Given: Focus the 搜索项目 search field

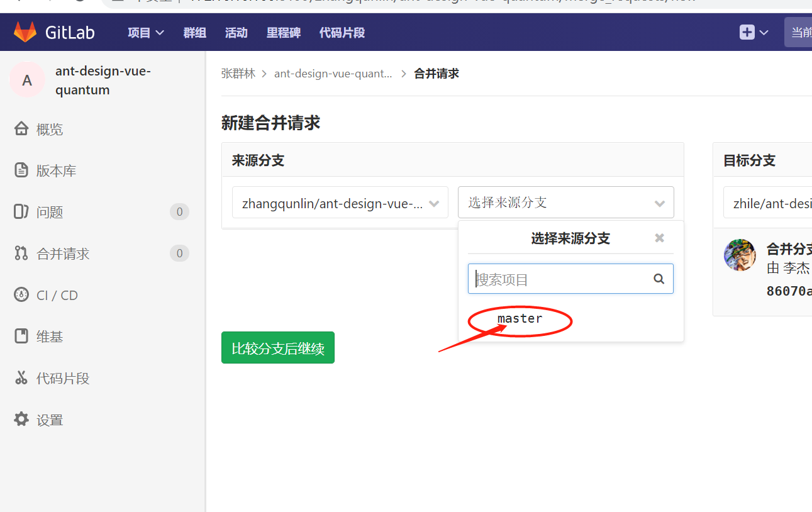Looking at the screenshot, I should (x=570, y=279).
